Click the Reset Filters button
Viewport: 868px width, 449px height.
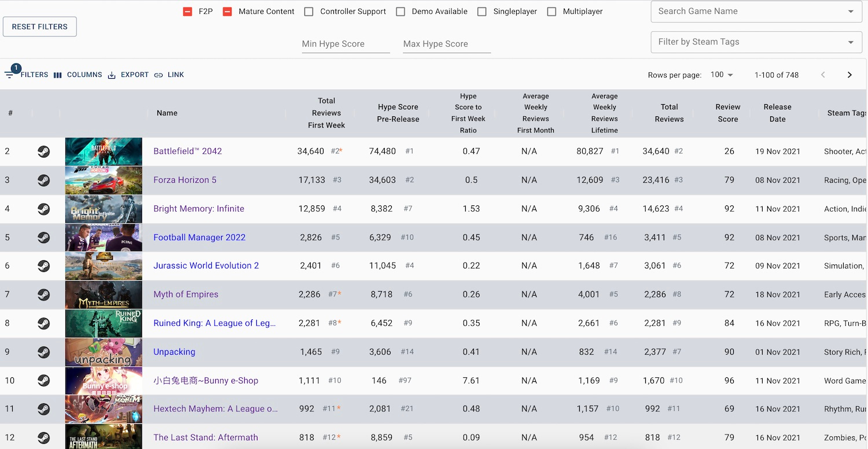[x=40, y=27]
